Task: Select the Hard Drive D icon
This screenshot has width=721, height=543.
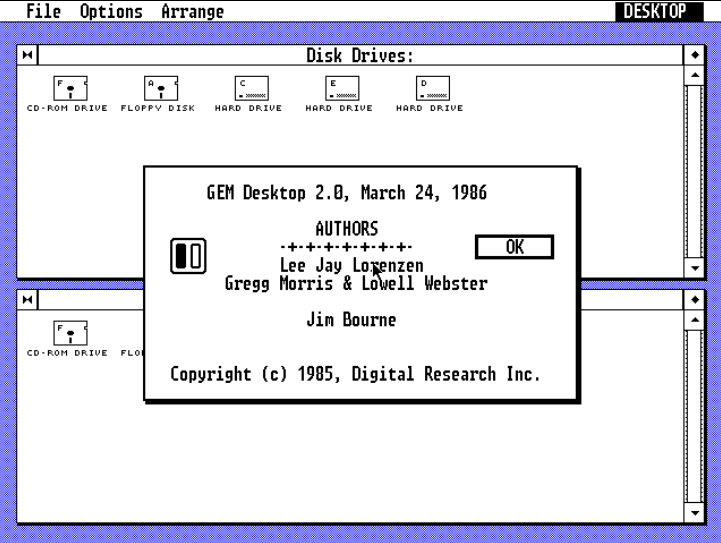Action: [x=431, y=89]
